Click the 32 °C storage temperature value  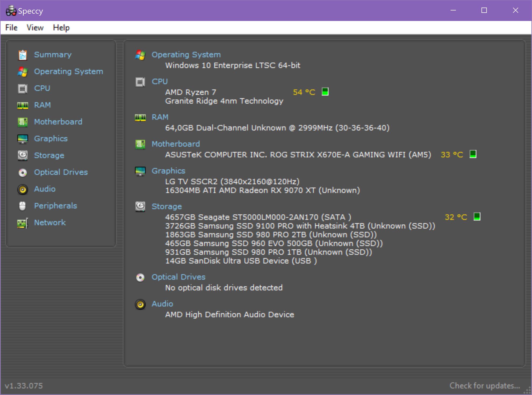click(456, 217)
